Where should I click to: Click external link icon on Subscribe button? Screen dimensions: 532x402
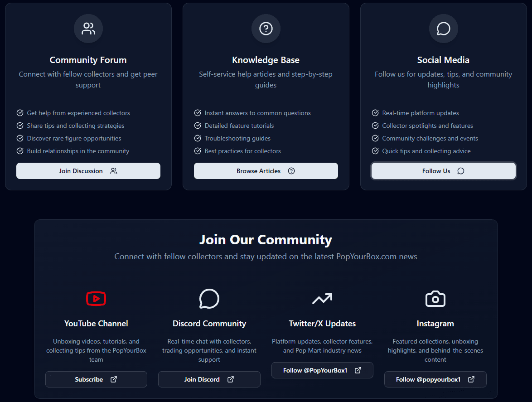point(114,379)
